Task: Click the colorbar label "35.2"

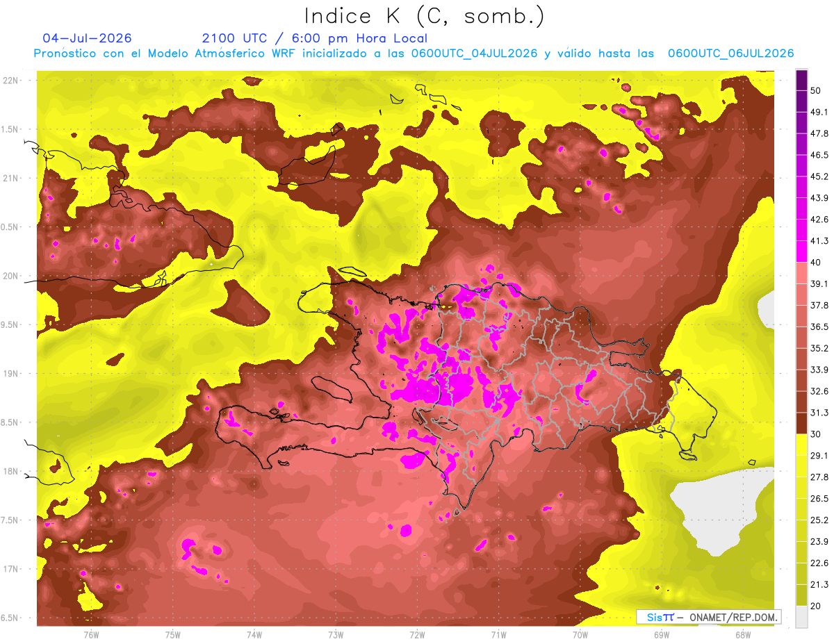Action: 819,348
